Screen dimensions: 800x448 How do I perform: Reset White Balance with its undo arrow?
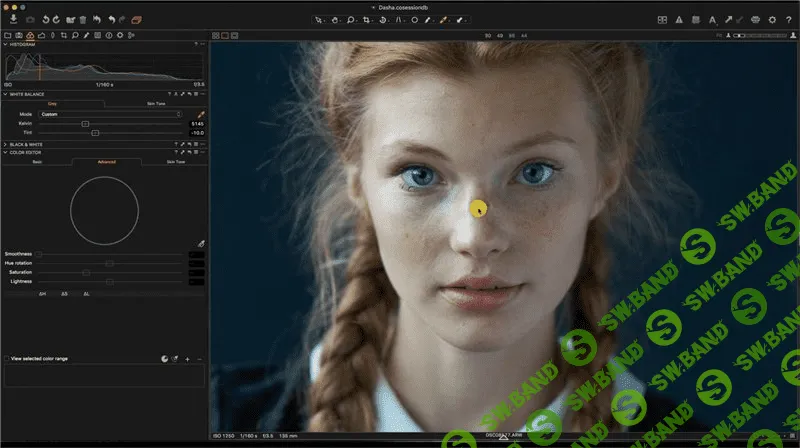tap(189, 94)
